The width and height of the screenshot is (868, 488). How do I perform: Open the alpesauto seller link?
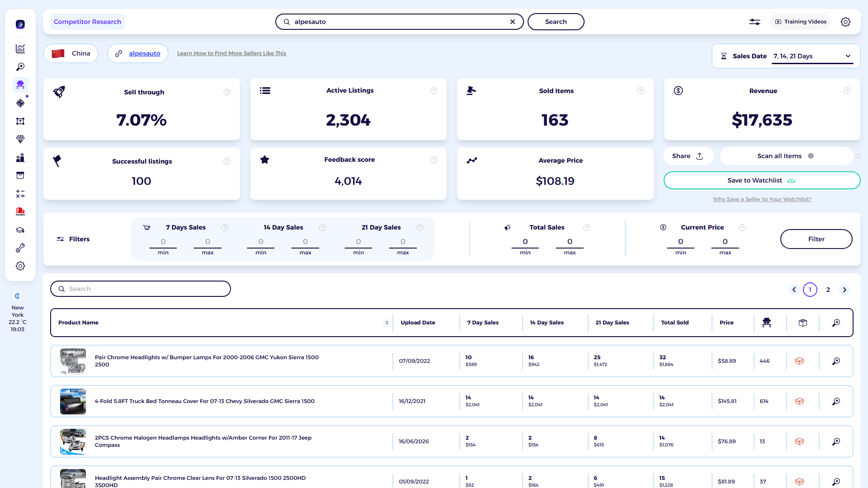point(145,53)
